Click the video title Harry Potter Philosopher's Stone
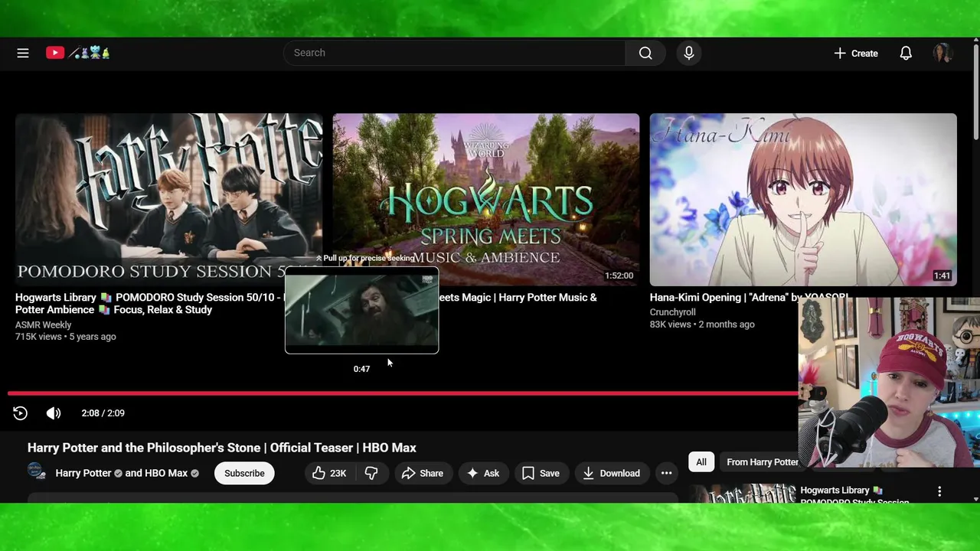The height and width of the screenshot is (551, 980). (x=222, y=448)
